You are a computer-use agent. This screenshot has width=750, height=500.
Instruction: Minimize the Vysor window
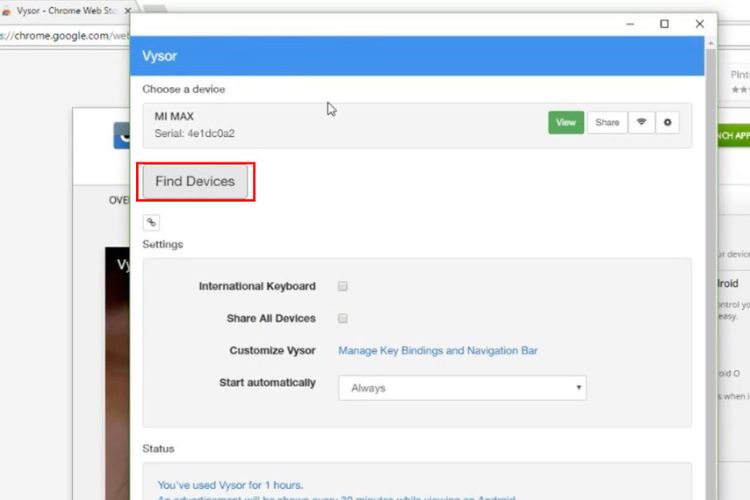[x=630, y=24]
